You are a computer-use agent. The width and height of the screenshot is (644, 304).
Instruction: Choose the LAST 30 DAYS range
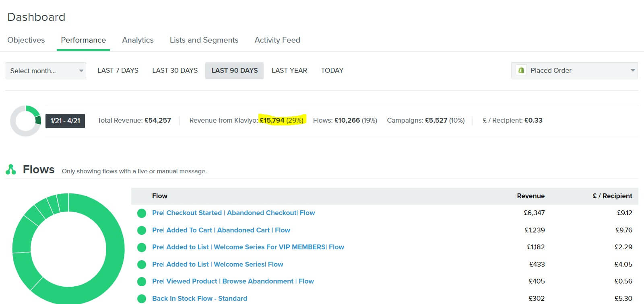click(175, 70)
